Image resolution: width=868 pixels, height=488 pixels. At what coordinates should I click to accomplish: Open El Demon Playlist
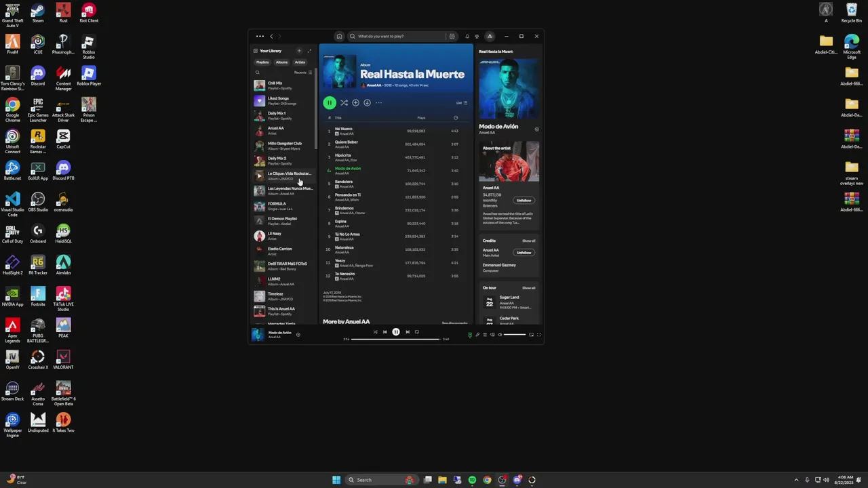pos(283,221)
